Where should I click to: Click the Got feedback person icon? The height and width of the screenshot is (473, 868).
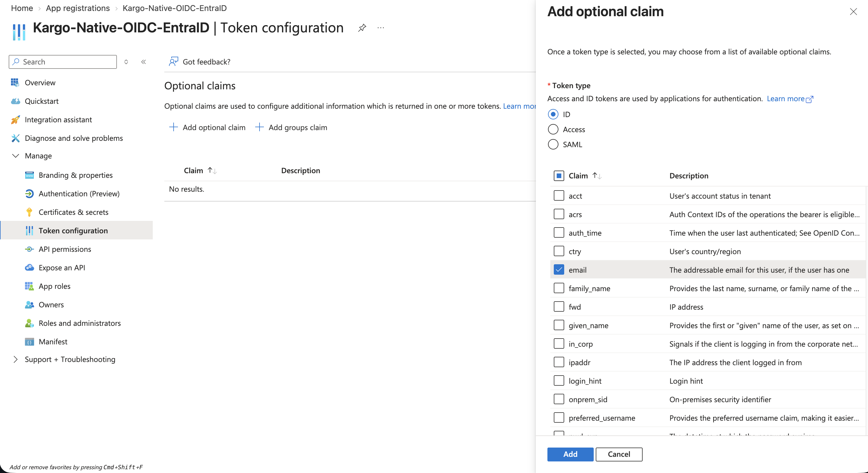(x=173, y=62)
